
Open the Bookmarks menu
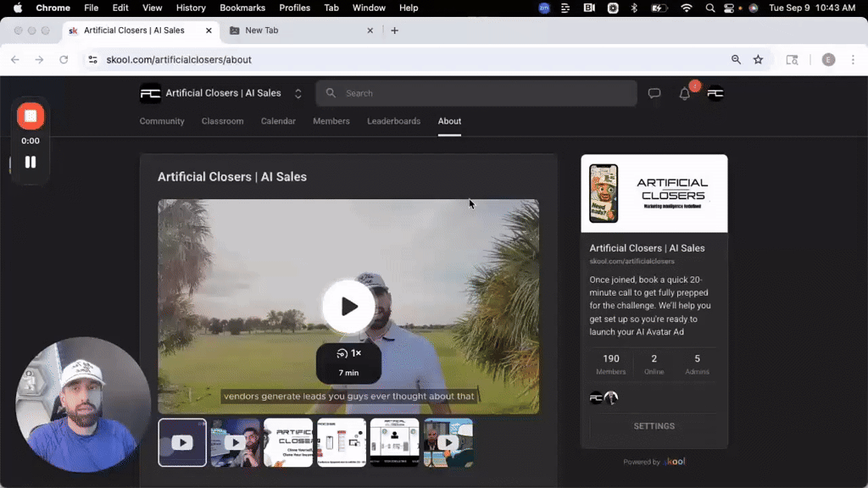point(242,8)
